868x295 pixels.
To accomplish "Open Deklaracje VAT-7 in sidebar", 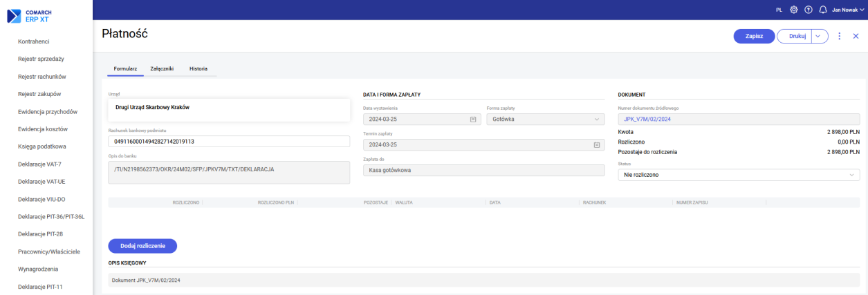I will [40, 164].
